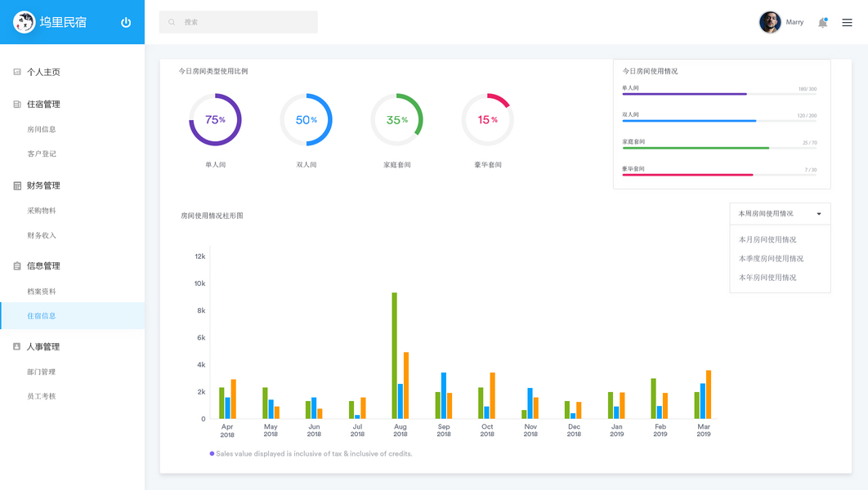Image resolution: width=868 pixels, height=490 pixels.
Task: Focus the 搜索 input field
Action: click(x=239, y=22)
